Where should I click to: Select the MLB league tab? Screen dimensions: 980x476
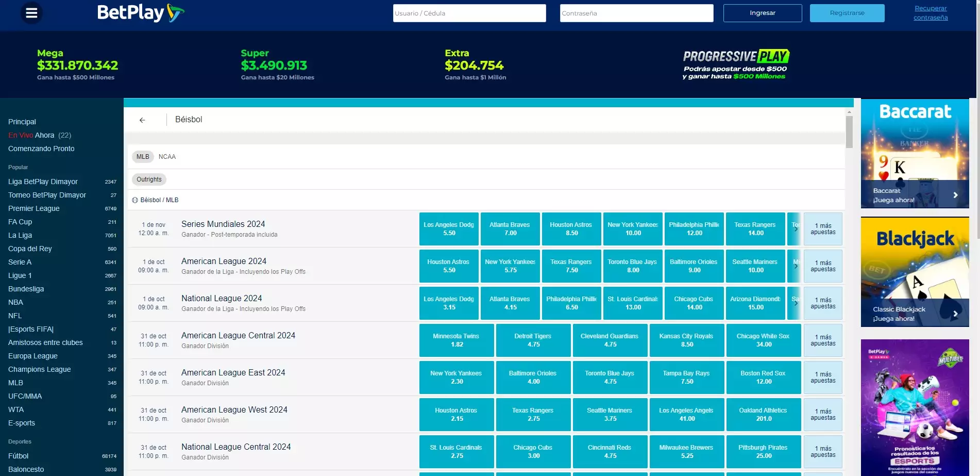143,157
